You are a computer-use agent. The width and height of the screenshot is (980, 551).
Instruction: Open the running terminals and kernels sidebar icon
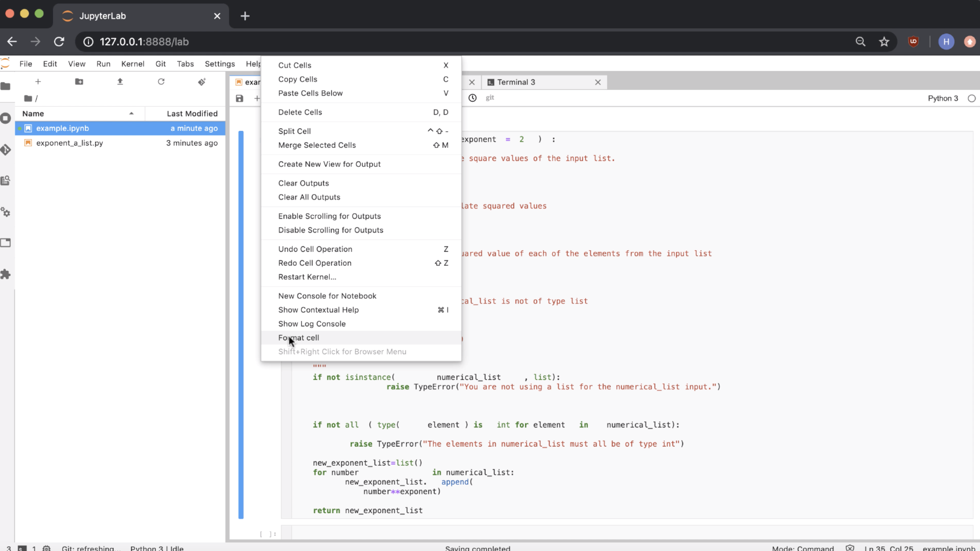tap(5, 118)
